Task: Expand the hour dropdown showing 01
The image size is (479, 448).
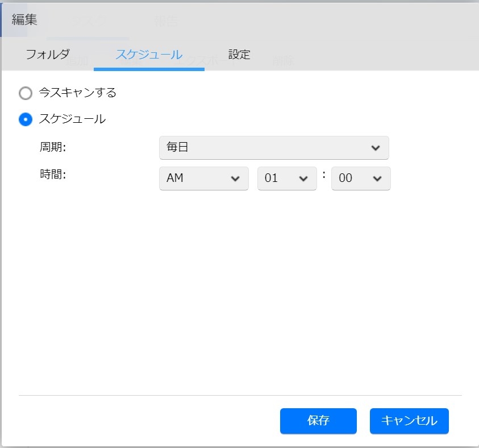Action: pos(286,178)
